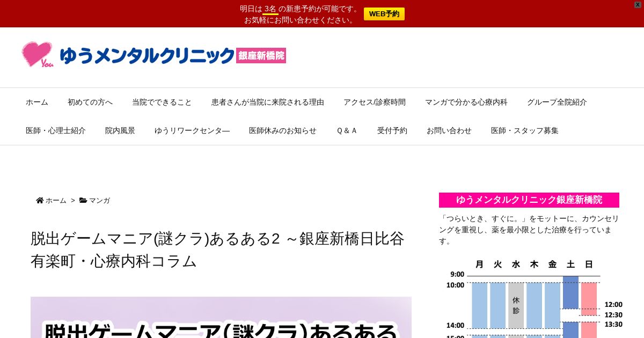Go to ゆうリワークセンター page

coord(192,130)
